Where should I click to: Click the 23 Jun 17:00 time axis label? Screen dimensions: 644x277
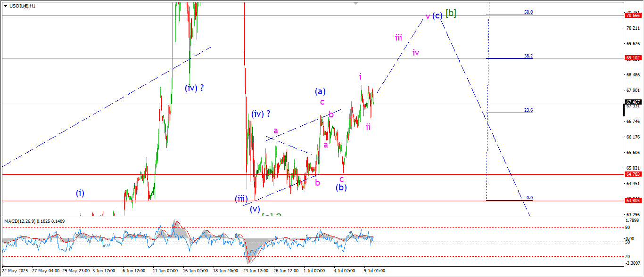[256, 271]
